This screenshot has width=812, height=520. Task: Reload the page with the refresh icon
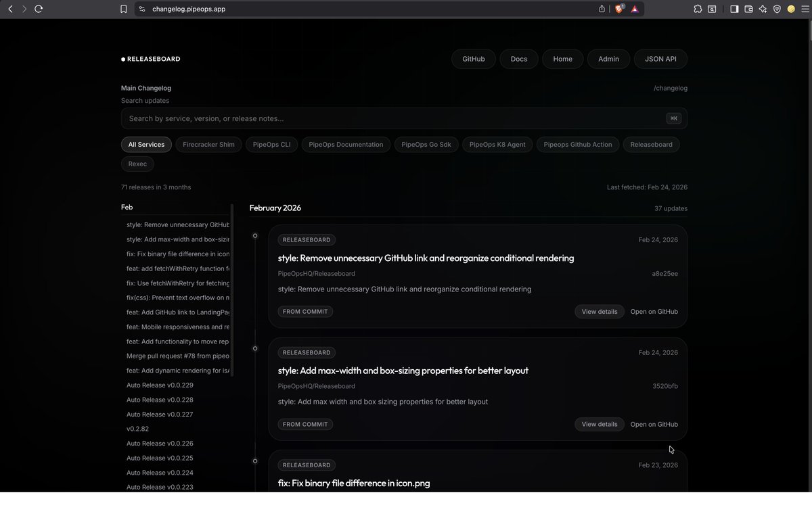39,9
